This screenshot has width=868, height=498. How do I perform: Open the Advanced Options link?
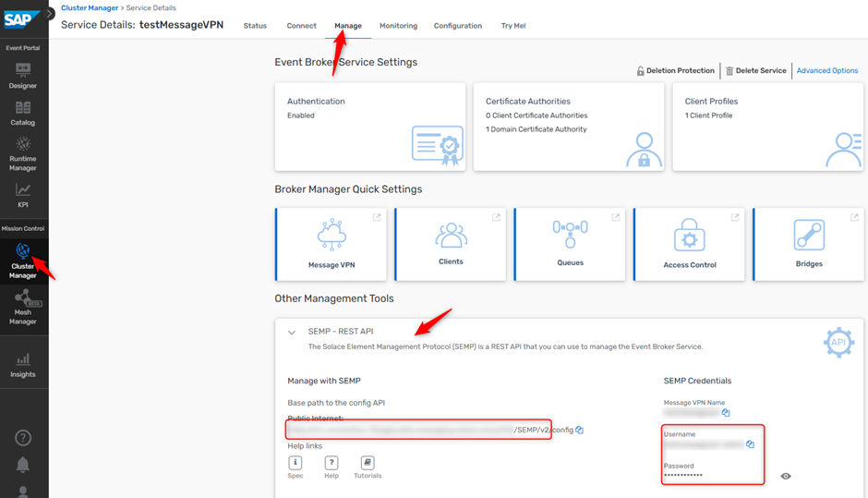826,71
